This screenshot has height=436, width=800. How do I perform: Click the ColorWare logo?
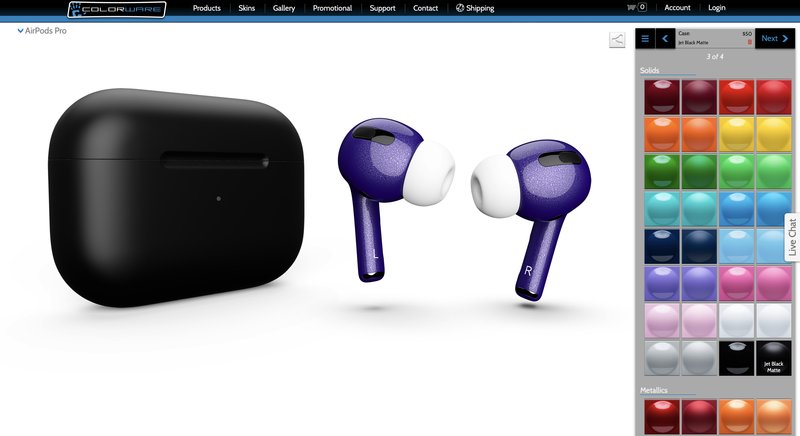click(117, 9)
